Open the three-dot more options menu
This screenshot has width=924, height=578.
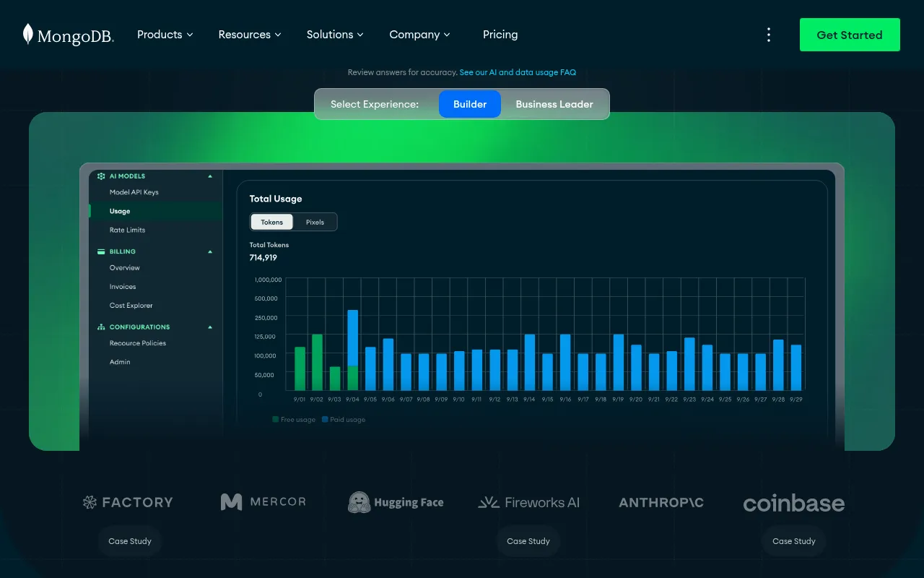[x=769, y=35]
